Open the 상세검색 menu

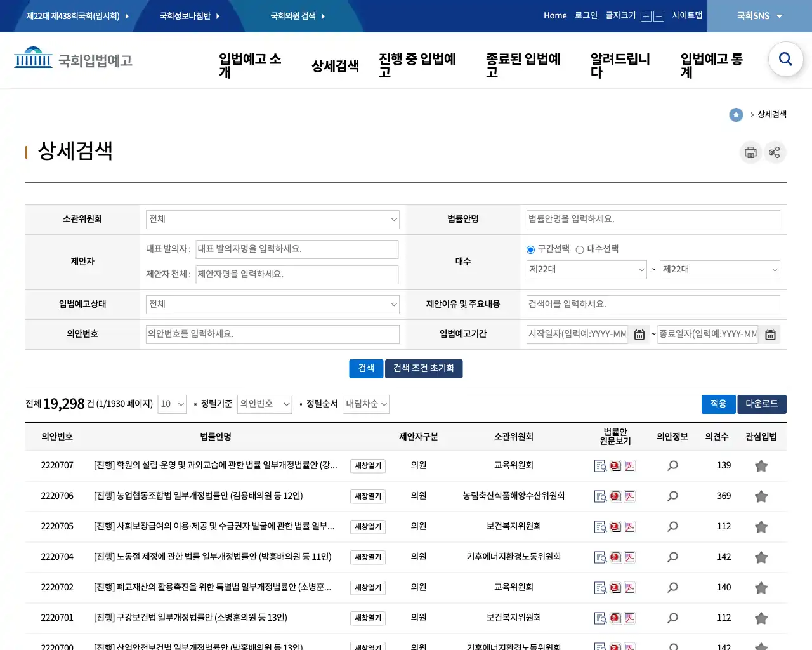click(336, 66)
